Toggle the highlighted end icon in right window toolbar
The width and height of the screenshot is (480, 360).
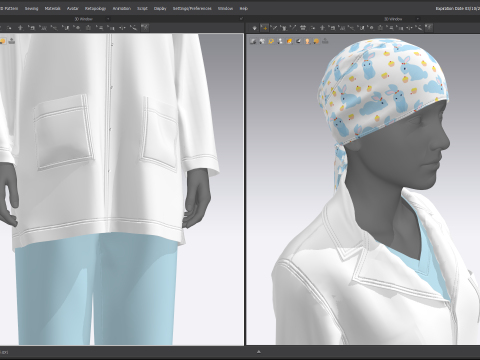coord(429,28)
